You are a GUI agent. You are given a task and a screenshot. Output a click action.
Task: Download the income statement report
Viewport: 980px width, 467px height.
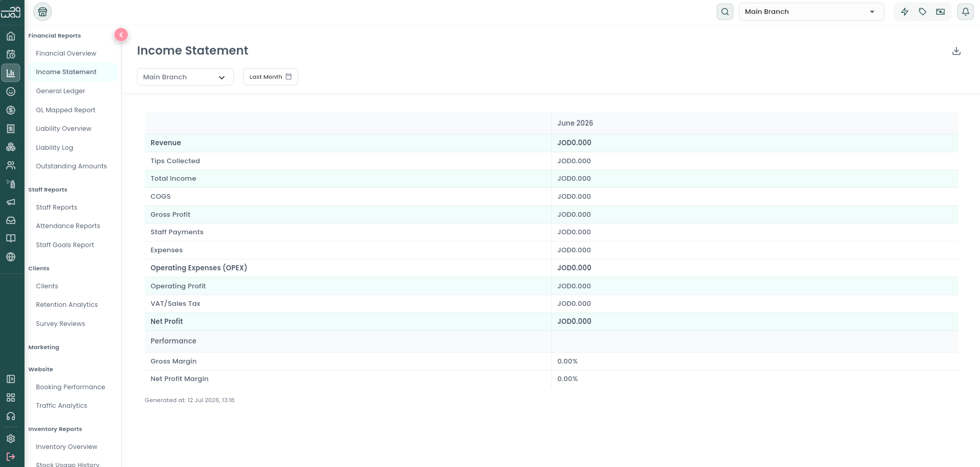pyautogui.click(x=956, y=51)
